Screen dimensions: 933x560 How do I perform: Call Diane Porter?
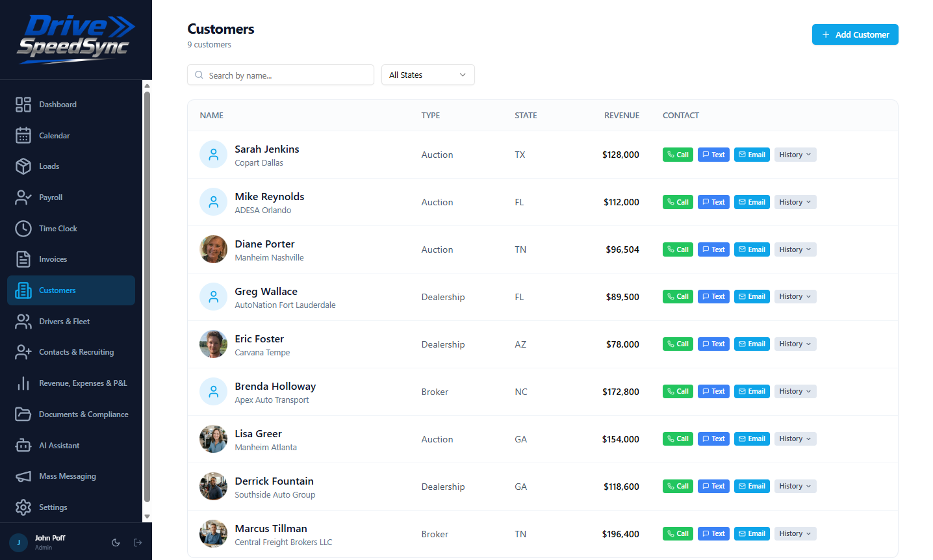678,249
